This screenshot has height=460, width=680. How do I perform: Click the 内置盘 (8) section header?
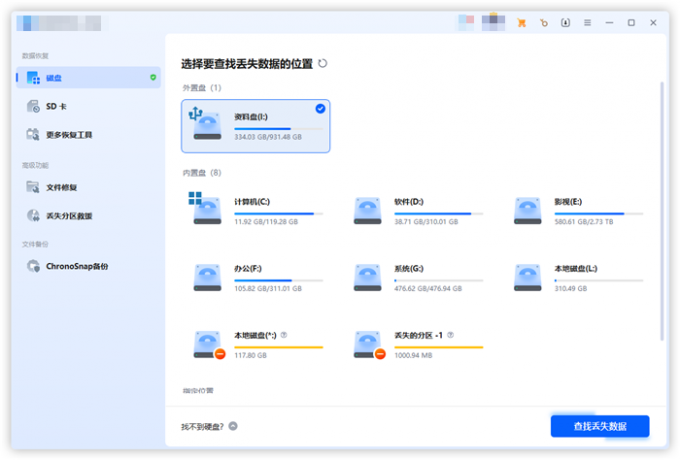pos(202,173)
